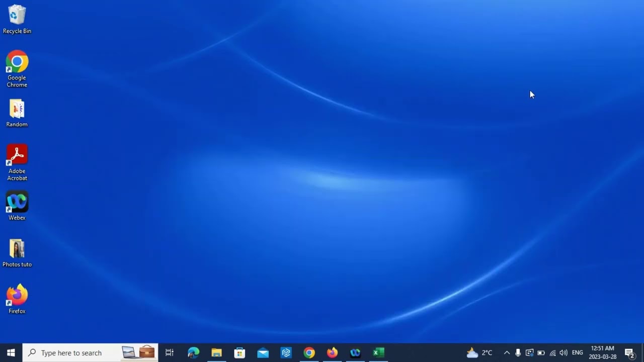Open the volume speaker control

[x=563, y=352]
